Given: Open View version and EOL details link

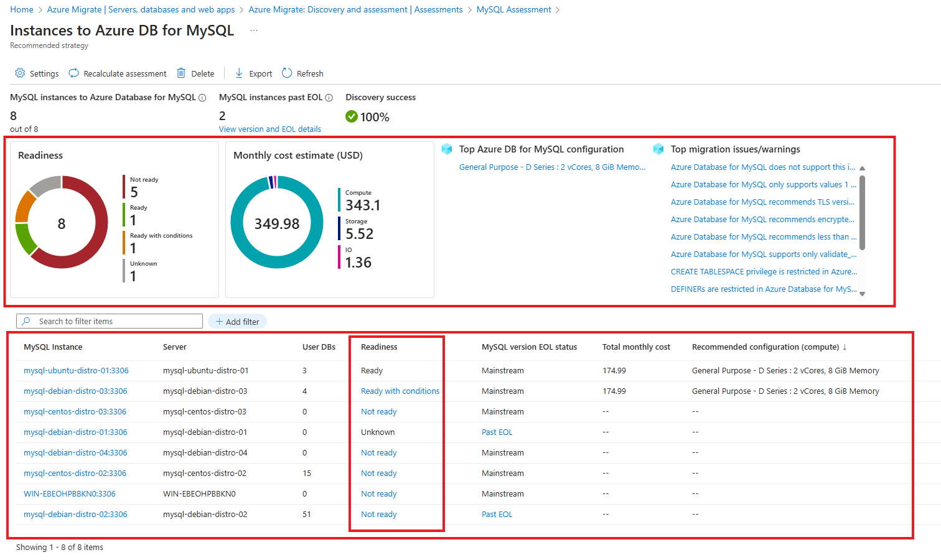Looking at the screenshot, I should pyautogui.click(x=270, y=129).
